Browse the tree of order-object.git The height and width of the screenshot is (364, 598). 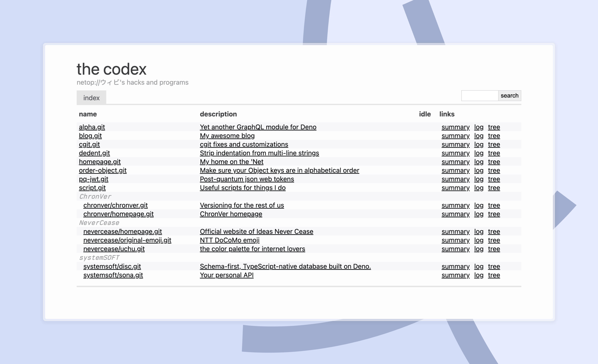494,170
